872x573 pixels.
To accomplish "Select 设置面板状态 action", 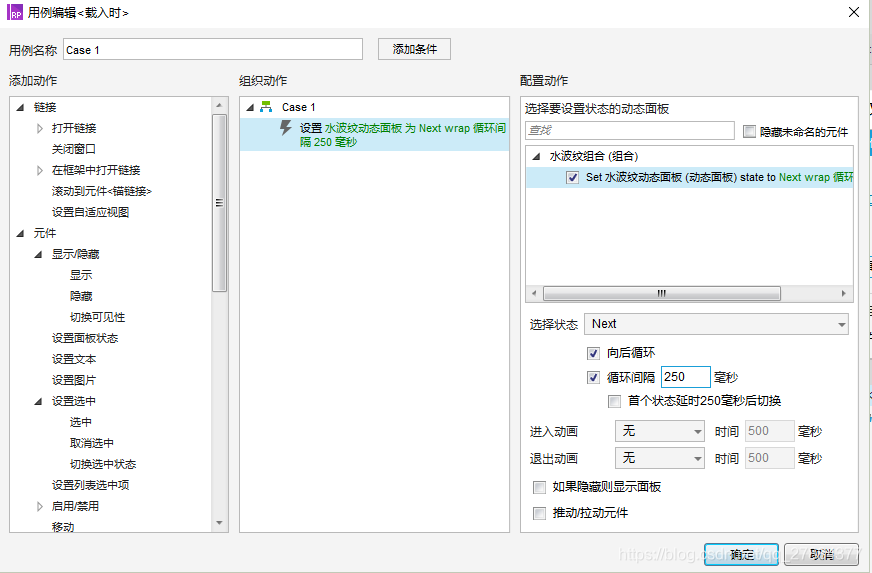I will click(85, 338).
